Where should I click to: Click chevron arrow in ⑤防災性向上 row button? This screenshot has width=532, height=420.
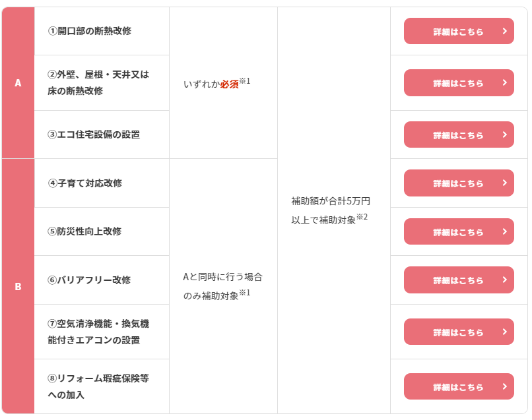(x=504, y=231)
